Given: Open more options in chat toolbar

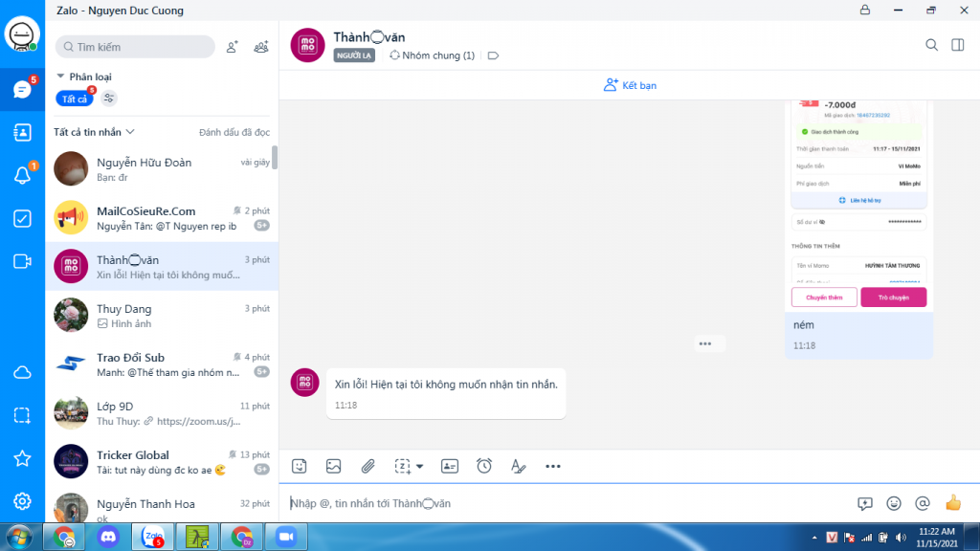Looking at the screenshot, I should [x=552, y=466].
